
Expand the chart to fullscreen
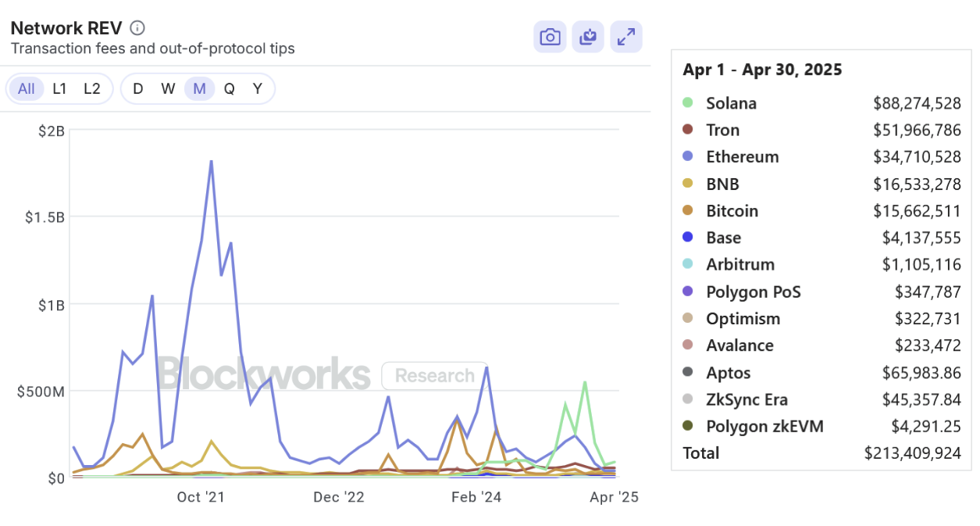pyautogui.click(x=626, y=37)
